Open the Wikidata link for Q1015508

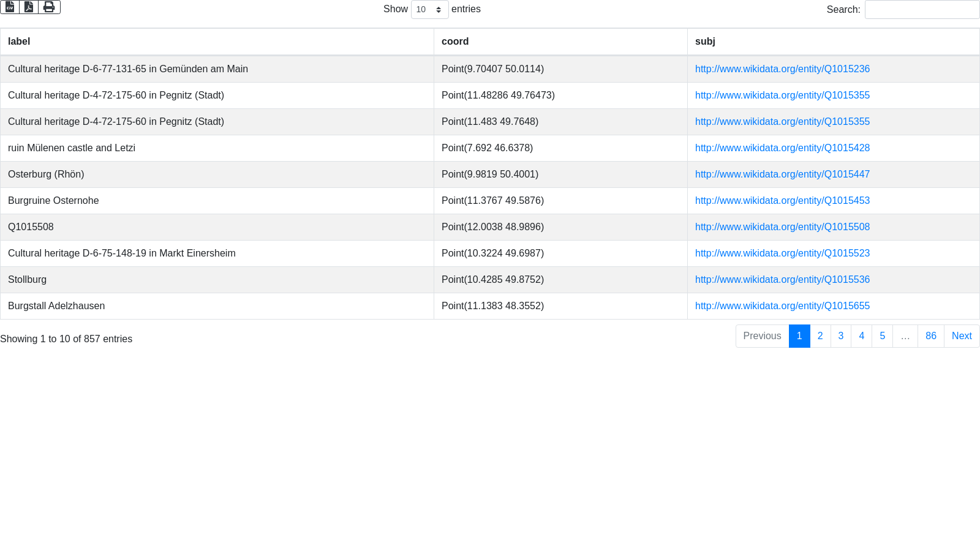tap(782, 227)
